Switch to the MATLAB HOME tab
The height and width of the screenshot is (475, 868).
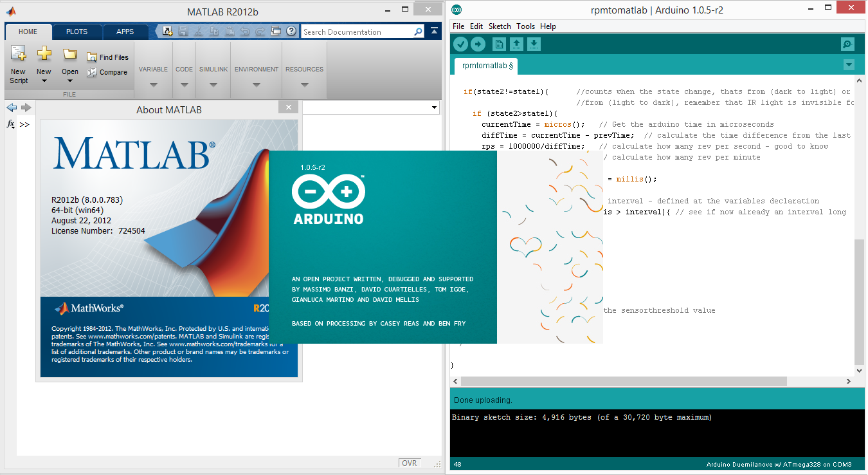pyautogui.click(x=28, y=32)
